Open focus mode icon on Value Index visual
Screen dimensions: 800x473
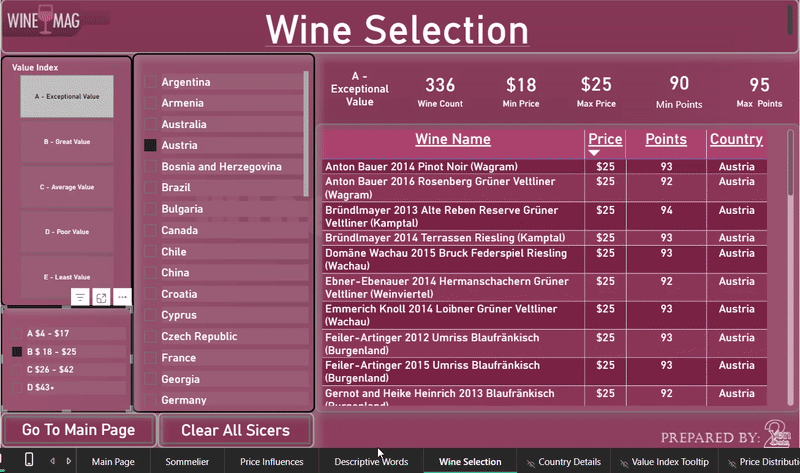[x=101, y=297]
